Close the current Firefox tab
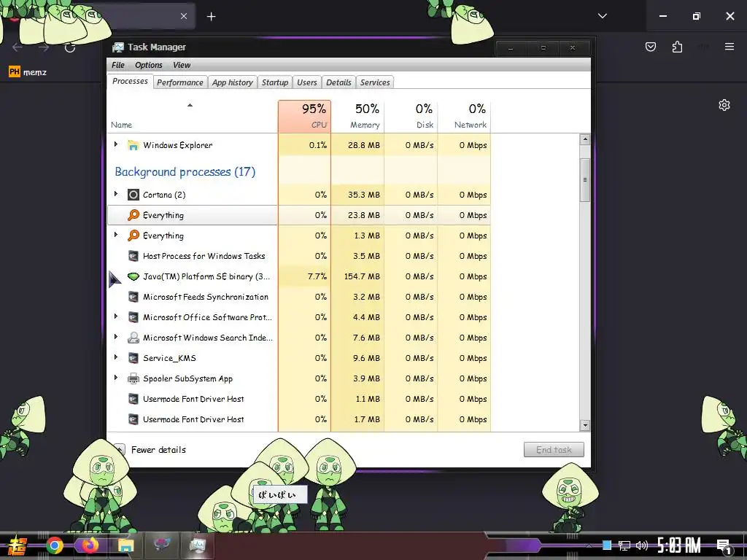747x560 pixels. [184, 16]
